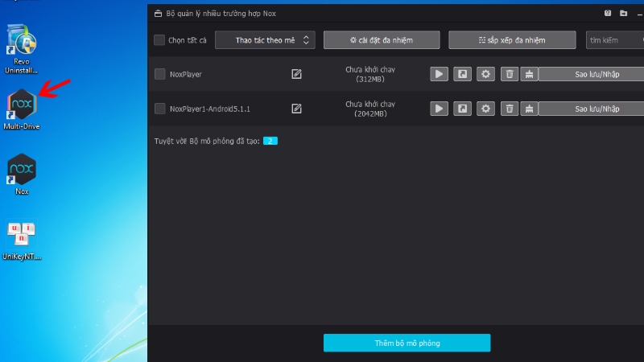Click the NoxPlayer instance name
This screenshot has width=644, height=362.
186,74
